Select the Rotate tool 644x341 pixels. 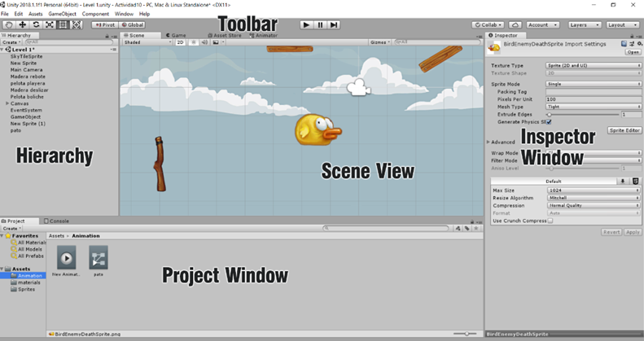(36, 25)
